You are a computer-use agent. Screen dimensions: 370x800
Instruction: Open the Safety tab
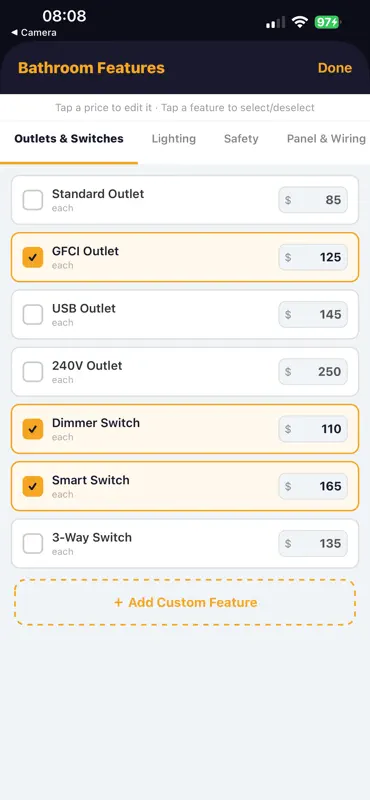click(241, 139)
